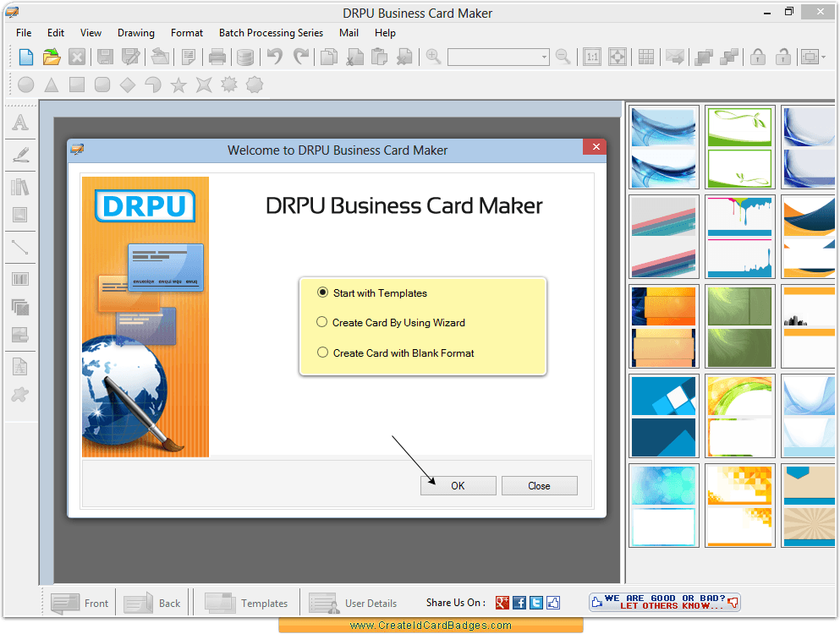Open a file with the folder icon
The width and height of the screenshot is (840, 634).
[x=52, y=57]
